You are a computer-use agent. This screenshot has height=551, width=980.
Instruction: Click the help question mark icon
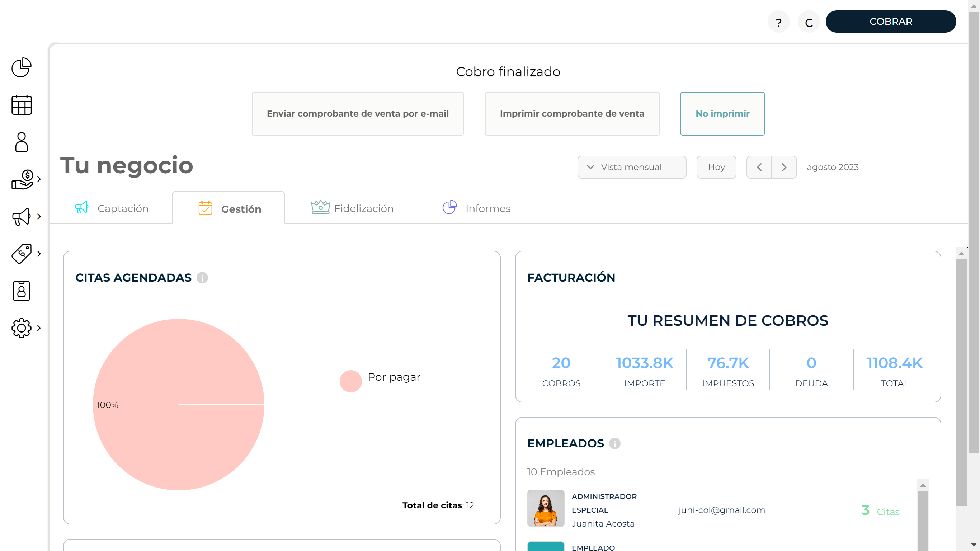coord(778,22)
